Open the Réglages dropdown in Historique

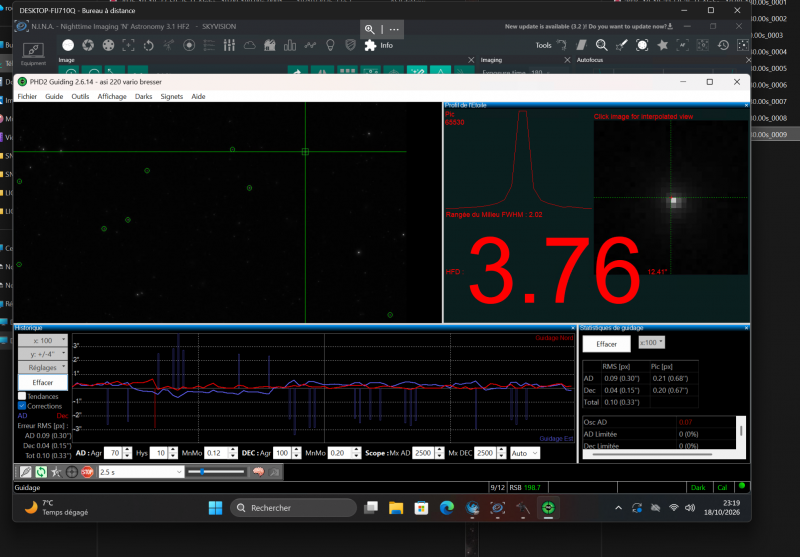pyautogui.click(x=43, y=367)
